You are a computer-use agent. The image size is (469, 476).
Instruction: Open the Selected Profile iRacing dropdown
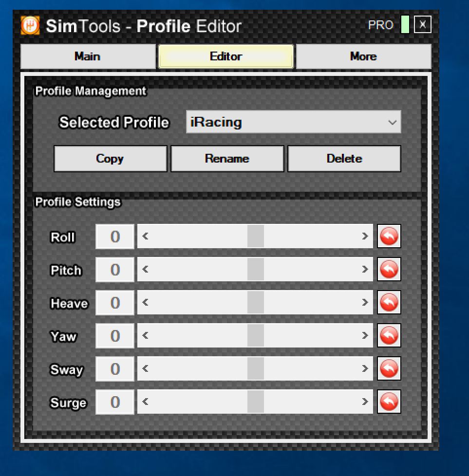(x=293, y=122)
